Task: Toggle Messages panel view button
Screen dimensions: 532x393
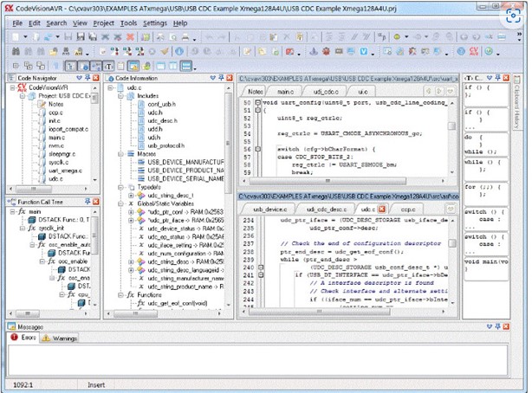Action: [x=133, y=66]
